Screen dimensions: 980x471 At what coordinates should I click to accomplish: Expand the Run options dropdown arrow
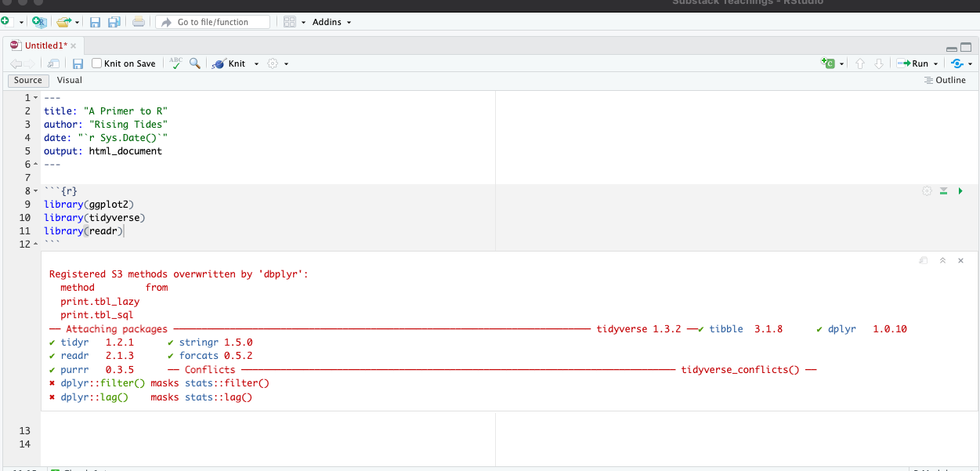coord(936,64)
